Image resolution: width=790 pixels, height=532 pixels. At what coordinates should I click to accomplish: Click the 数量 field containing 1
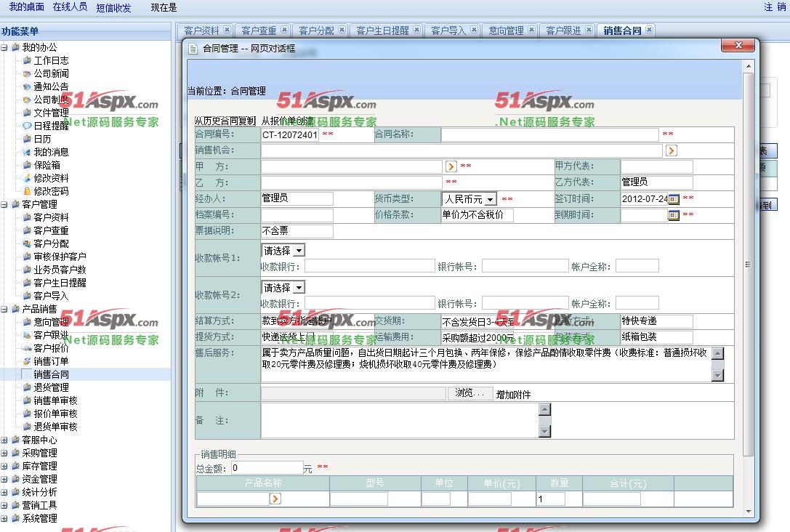pos(551,499)
